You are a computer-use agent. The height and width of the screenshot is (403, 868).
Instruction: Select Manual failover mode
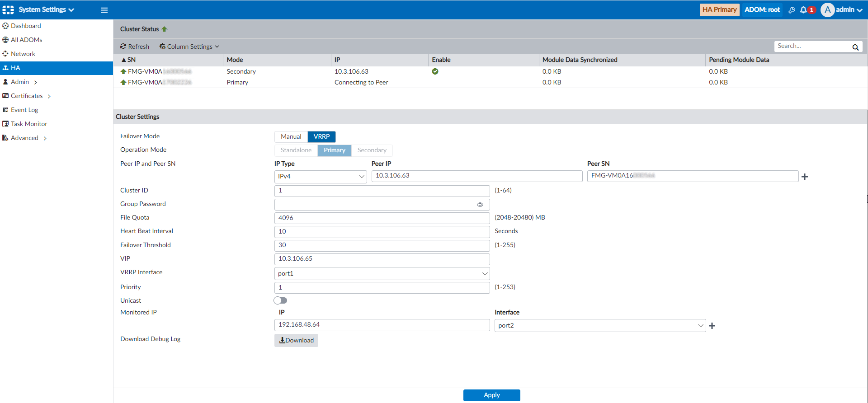(291, 136)
